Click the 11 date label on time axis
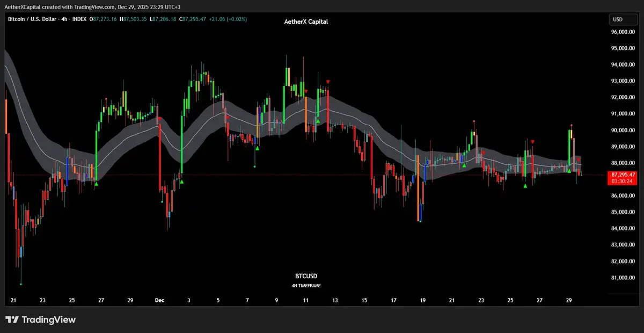The image size is (644, 333). (x=306, y=301)
